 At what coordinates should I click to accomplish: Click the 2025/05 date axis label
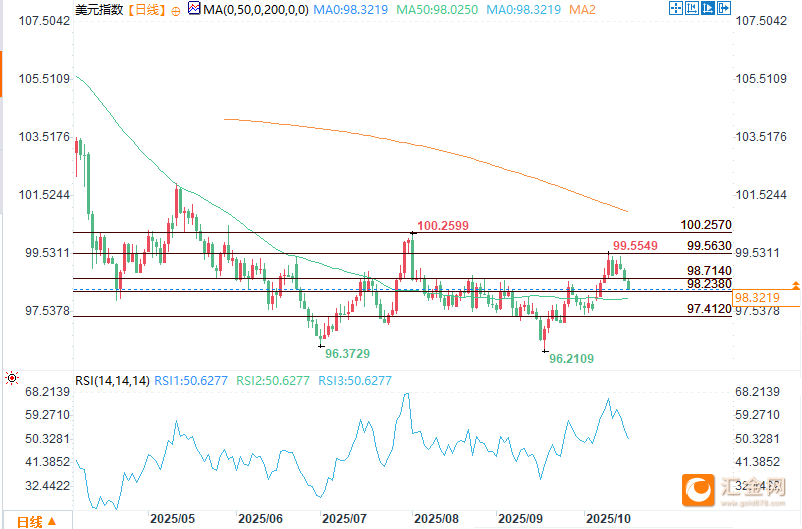tap(172, 519)
